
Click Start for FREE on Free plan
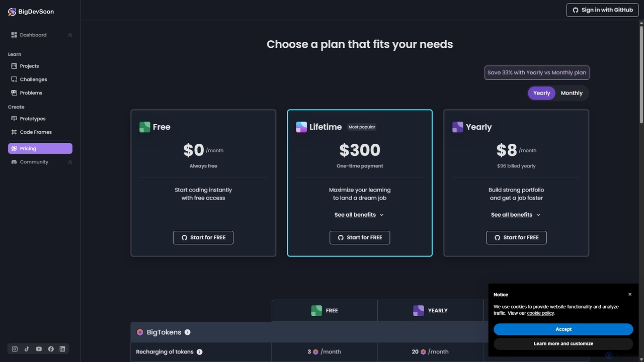203,237
